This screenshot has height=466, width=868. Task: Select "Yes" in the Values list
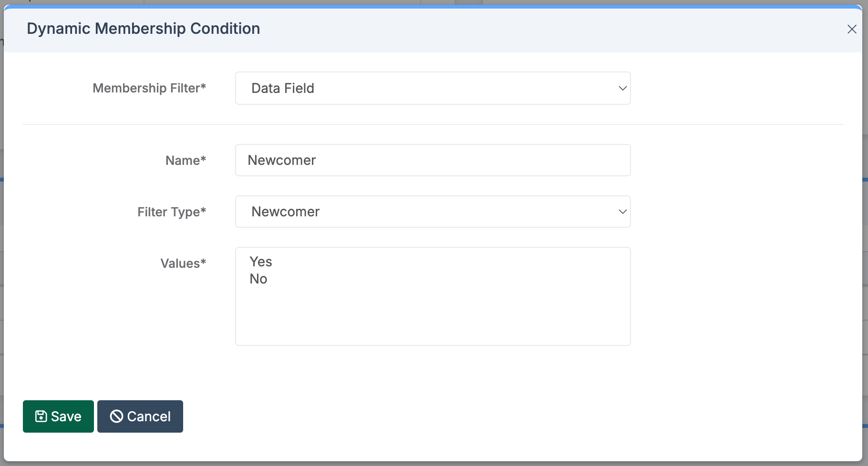click(261, 262)
